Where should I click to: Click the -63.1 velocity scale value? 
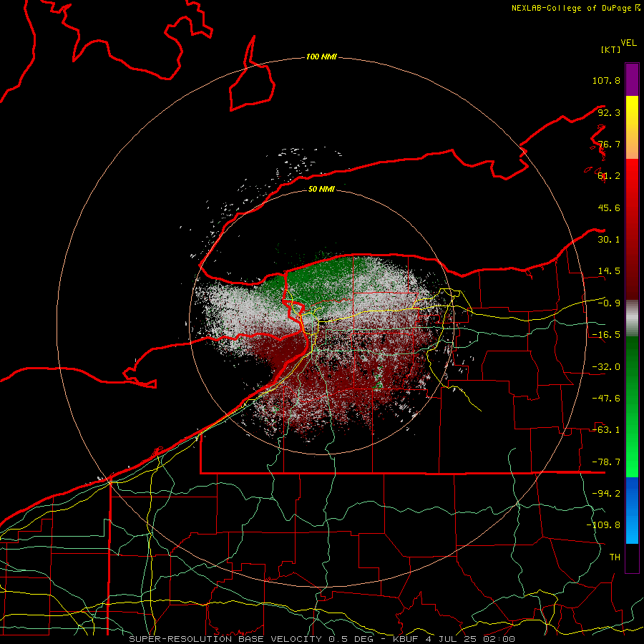[606, 430]
